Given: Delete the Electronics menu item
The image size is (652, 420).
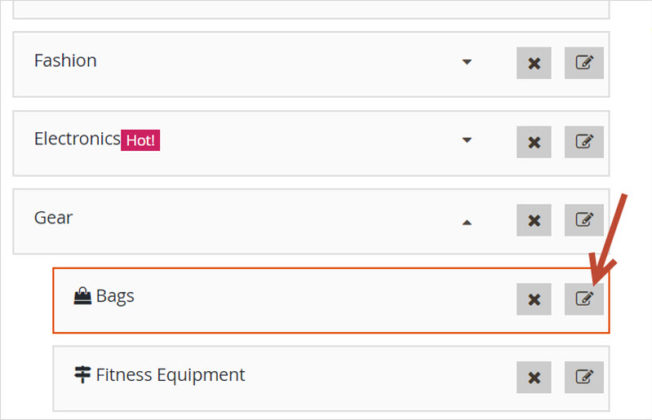Looking at the screenshot, I should point(534,142).
